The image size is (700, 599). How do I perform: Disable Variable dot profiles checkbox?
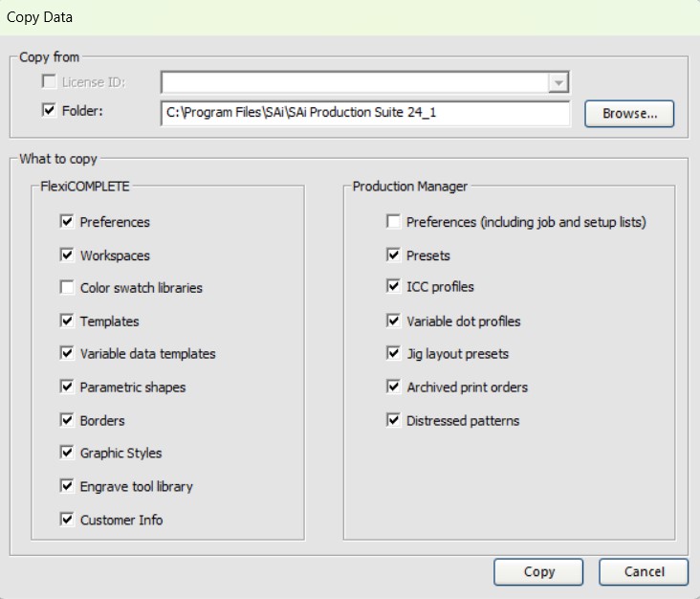[x=393, y=322]
